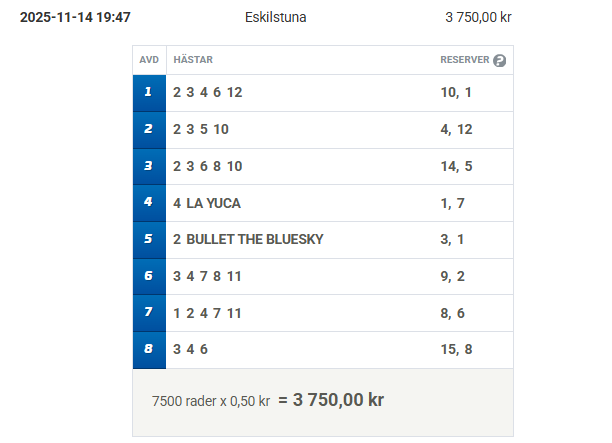This screenshot has width=612, height=443.
Task: Click the Eskilstuna track name
Action: [275, 18]
